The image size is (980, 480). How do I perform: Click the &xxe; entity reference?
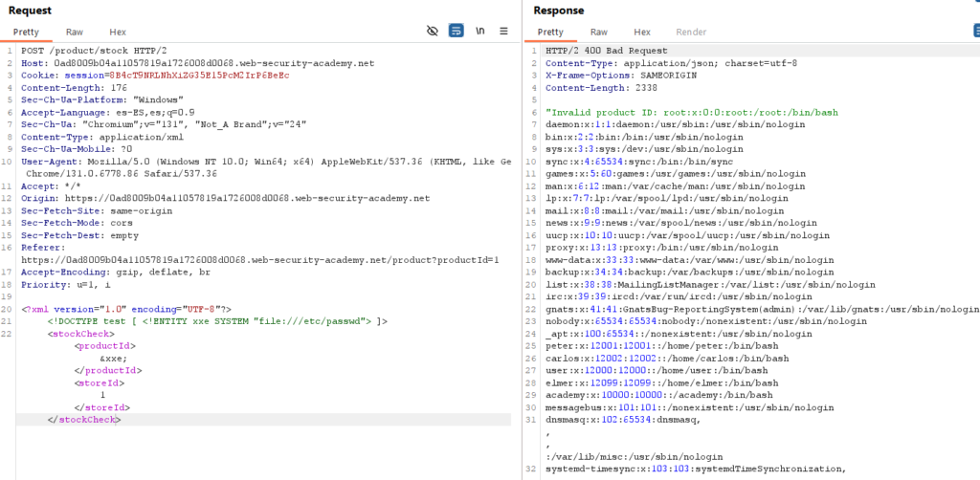point(114,359)
